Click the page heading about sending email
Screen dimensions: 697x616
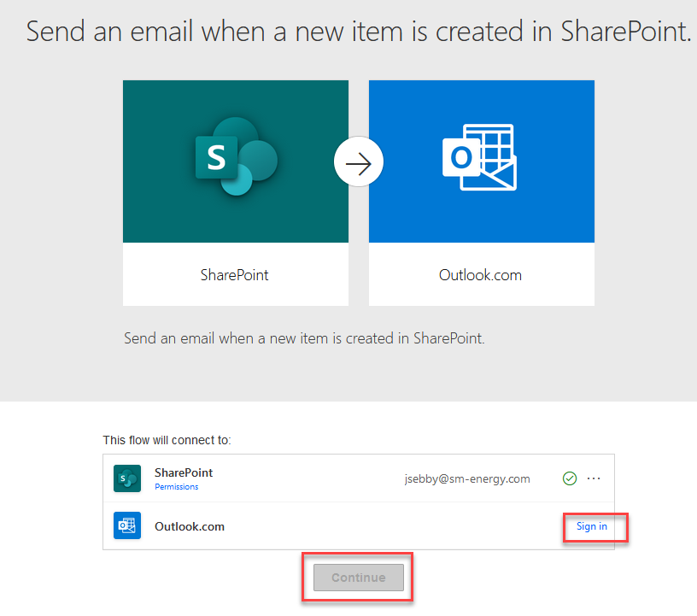click(x=359, y=32)
